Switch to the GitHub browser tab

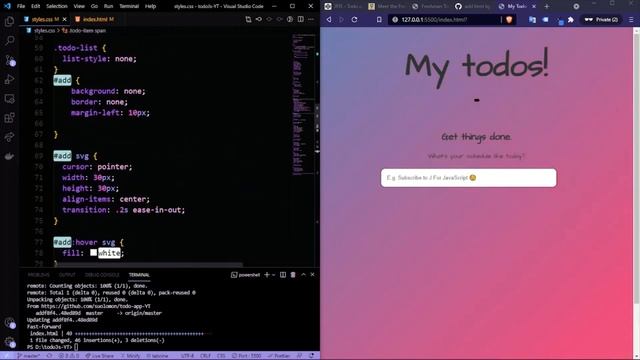tap(473, 7)
